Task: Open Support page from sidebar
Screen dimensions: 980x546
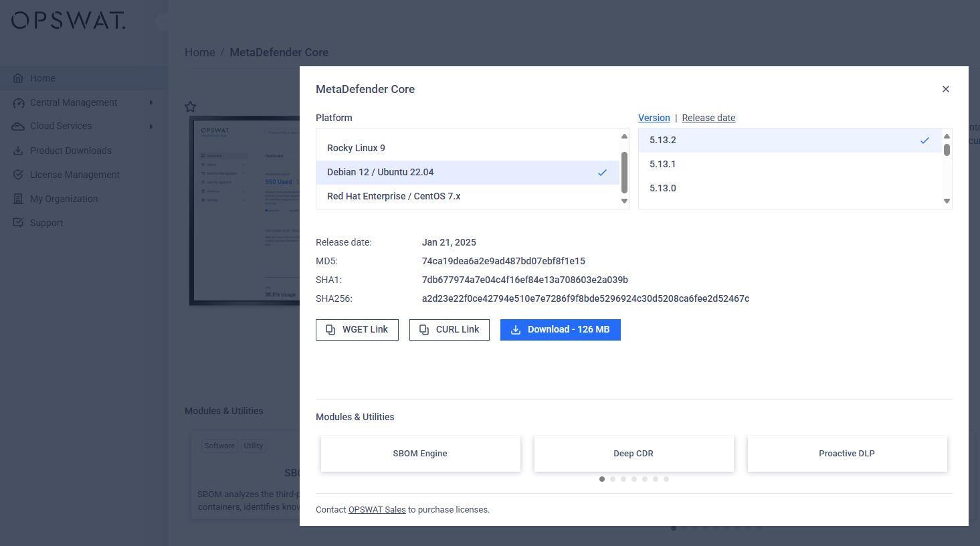Action: pyautogui.click(x=84, y=223)
